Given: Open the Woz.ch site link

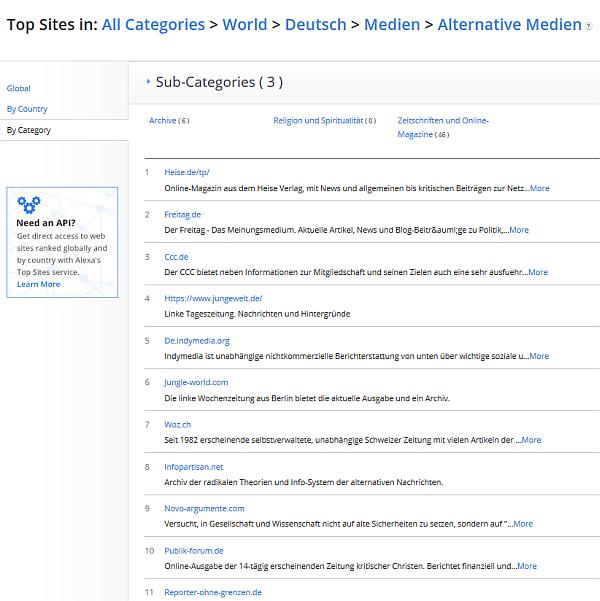Looking at the screenshot, I should point(178,425).
